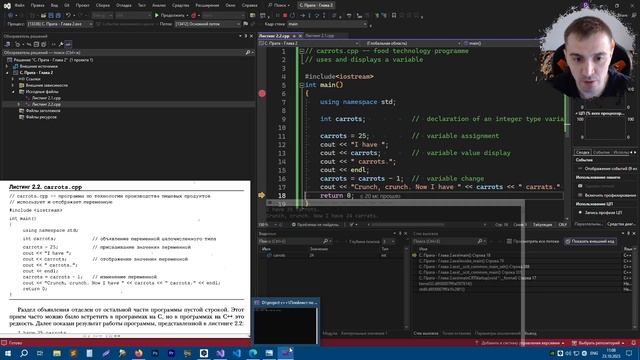640x360 pixels.
Task: Open the project scope dropdown in navigation bar
Action: (309, 43)
